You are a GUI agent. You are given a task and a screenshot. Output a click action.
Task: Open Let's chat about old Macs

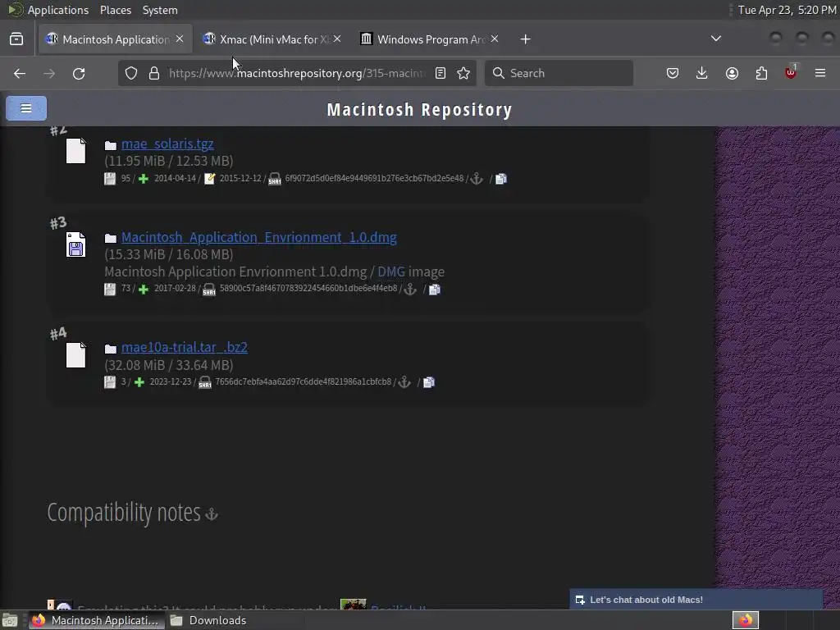696,600
